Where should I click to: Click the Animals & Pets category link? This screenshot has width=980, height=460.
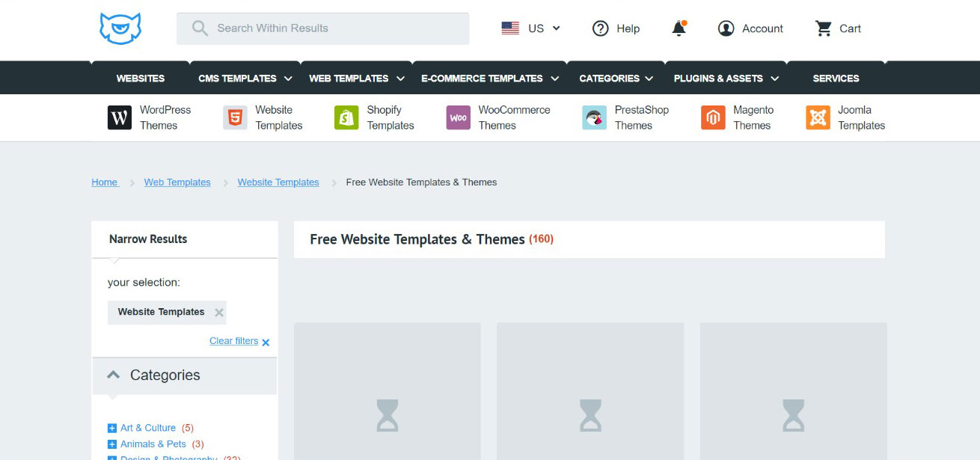(x=153, y=444)
